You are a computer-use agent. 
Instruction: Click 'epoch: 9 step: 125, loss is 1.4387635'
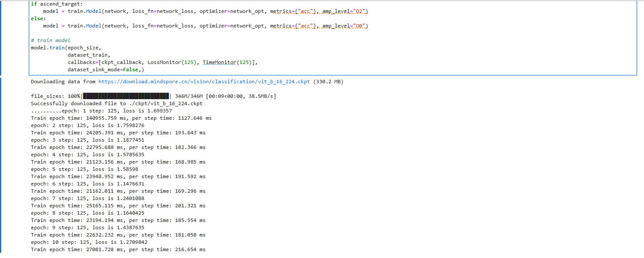point(88,228)
